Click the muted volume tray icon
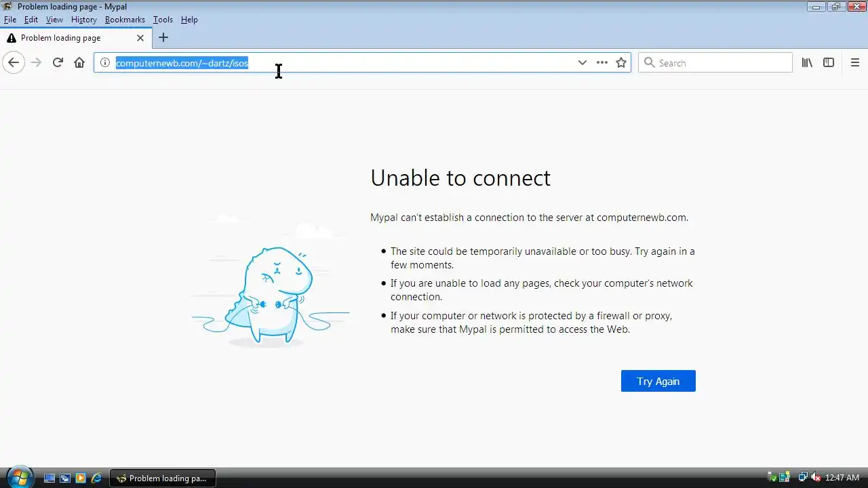Viewport: 868px width, 488px height. coord(816,478)
